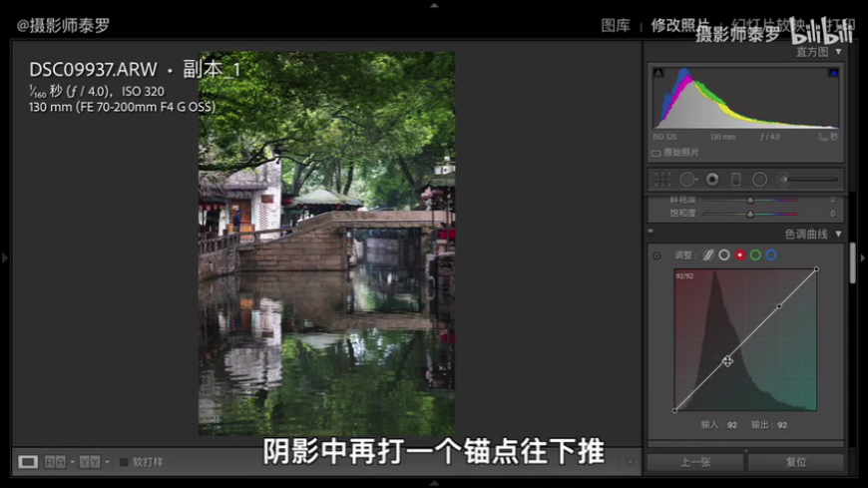Image resolution: width=868 pixels, height=488 pixels.
Task: Activate the spot removal tool
Action: point(688,179)
